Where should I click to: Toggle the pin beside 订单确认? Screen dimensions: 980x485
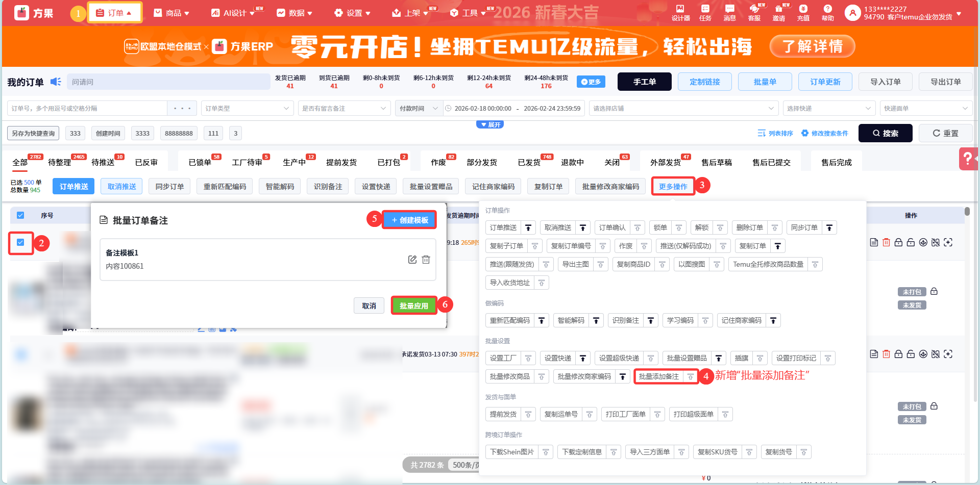pyautogui.click(x=638, y=227)
